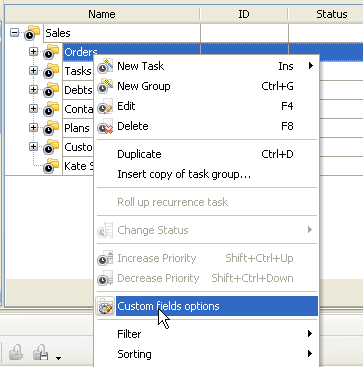Click the New Group menu icon
The width and height of the screenshot is (363, 367).
click(105, 86)
